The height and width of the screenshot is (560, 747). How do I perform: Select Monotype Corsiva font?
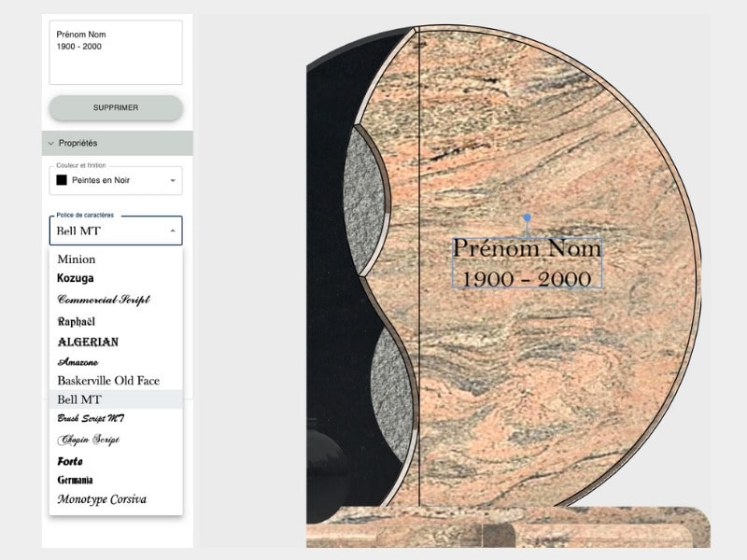(x=116, y=499)
